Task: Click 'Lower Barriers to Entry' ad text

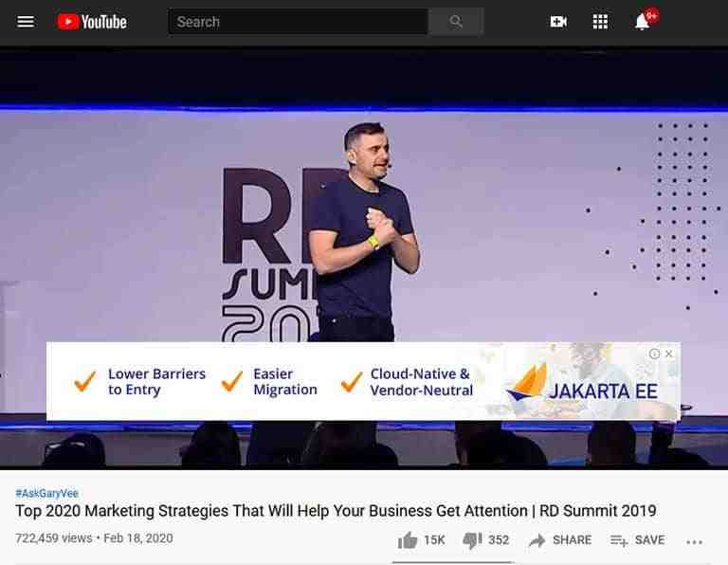Action: [156, 382]
